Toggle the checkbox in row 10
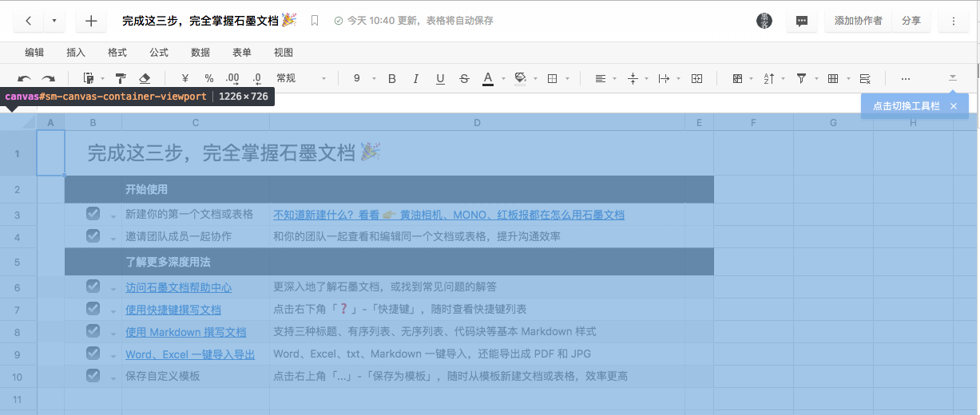 point(93,375)
